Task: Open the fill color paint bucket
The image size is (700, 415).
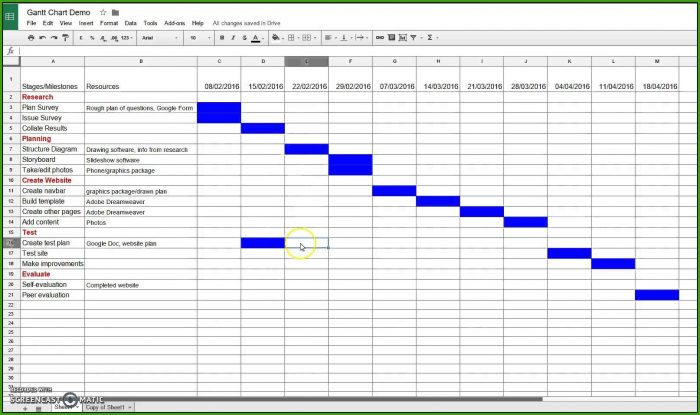Action: [276, 38]
